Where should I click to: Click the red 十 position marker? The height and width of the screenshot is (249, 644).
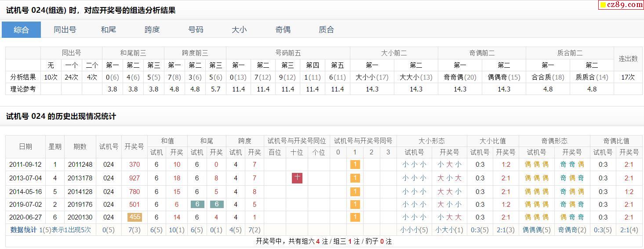(x=297, y=178)
